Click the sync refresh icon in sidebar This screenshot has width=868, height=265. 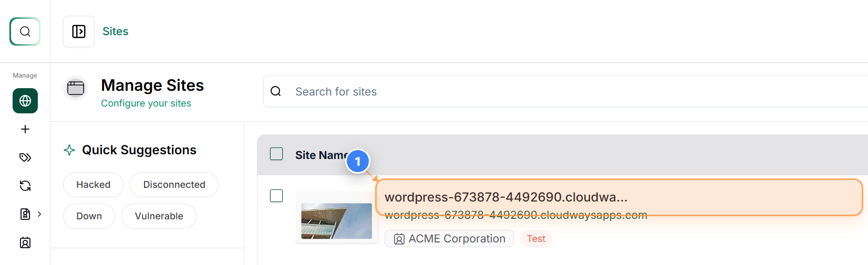pos(25,186)
